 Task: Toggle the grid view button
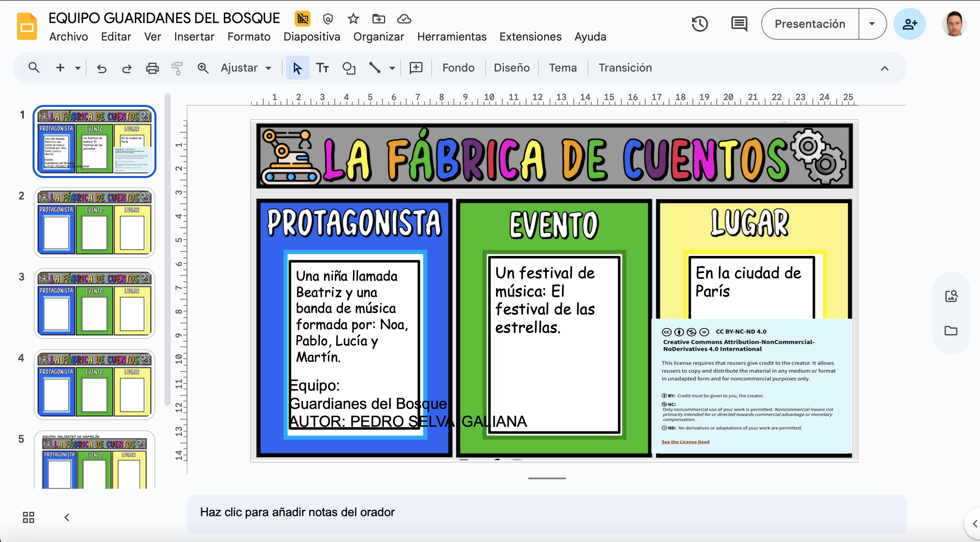29,517
